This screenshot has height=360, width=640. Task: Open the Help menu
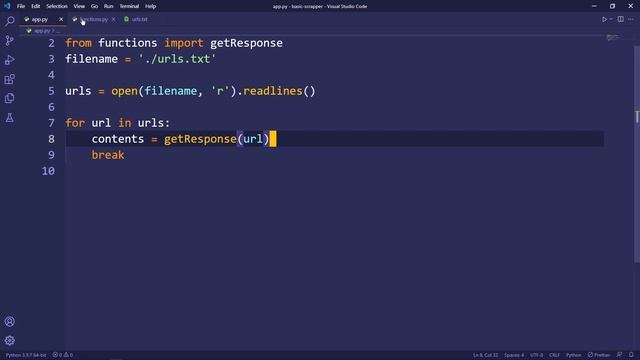151,6
